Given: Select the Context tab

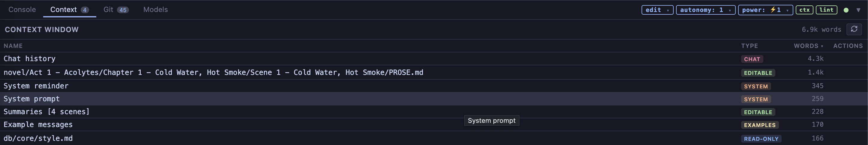Looking at the screenshot, I should pos(69,9).
